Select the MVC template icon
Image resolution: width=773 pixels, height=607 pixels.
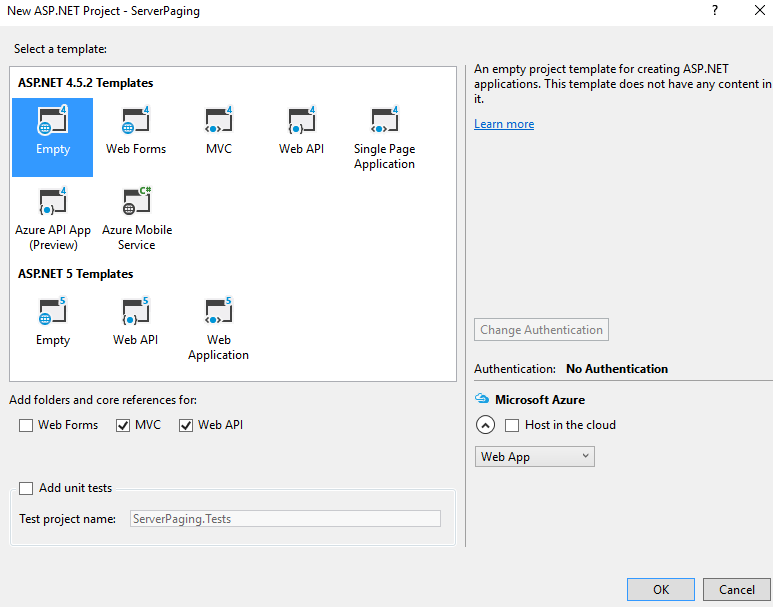(x=218, y=123)
